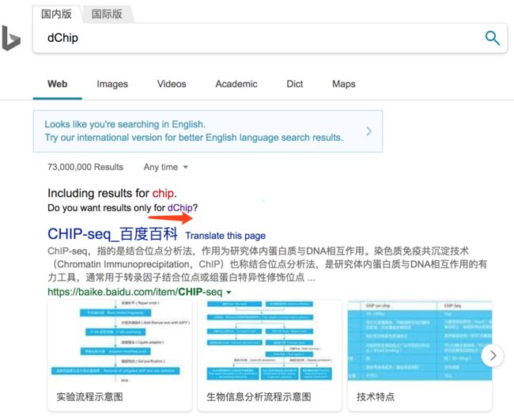Open the 生物信息分析流程示意图 thumbnail

pyautogui.click(x=270, y=355)
